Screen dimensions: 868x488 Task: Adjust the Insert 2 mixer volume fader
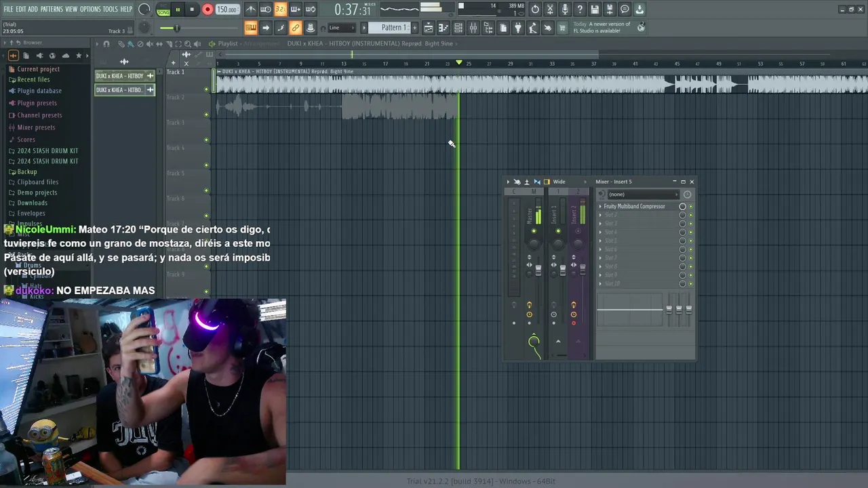coord(583,270)
